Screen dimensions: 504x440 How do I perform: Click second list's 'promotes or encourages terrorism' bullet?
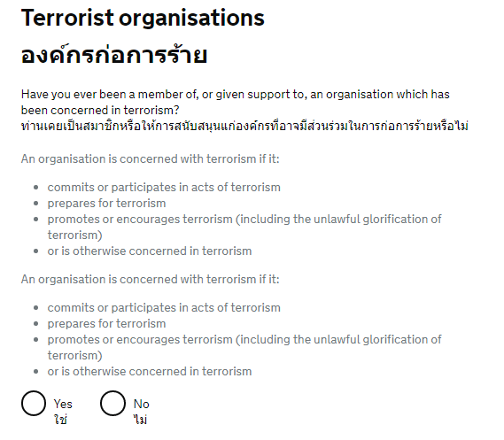(x=244, y=348)
